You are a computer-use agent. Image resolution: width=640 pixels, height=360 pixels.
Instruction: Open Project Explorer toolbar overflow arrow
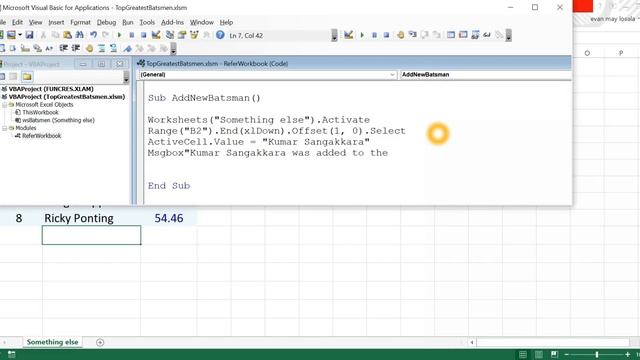coord(126,77)
